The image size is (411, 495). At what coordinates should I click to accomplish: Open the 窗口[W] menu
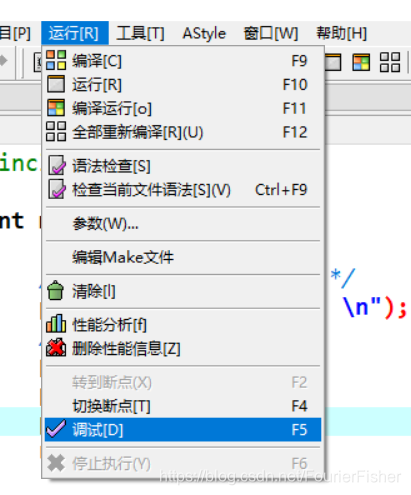[271, 33]
